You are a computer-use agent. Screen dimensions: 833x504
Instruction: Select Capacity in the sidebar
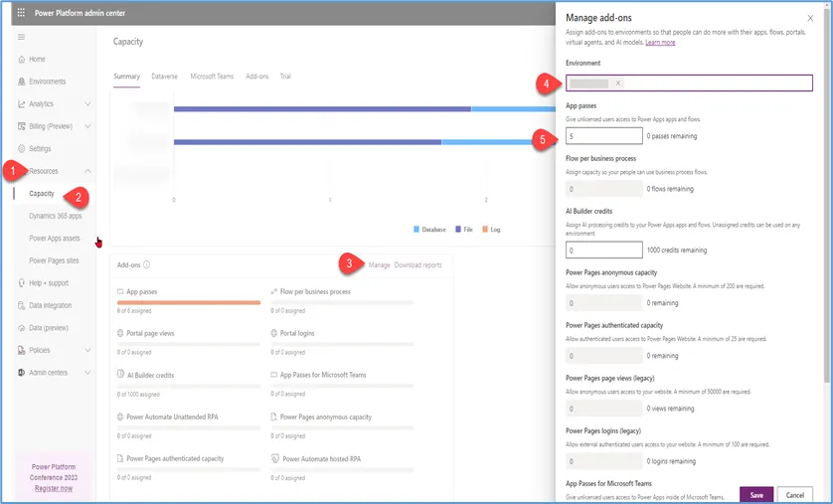42,193
